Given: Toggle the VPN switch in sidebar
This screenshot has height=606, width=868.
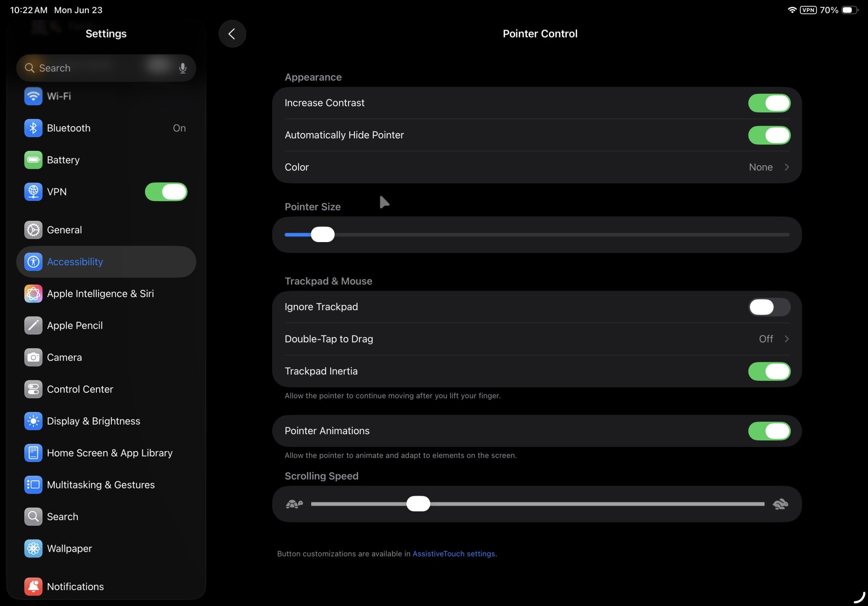Looking at the screenshot, I should [166, 192].
